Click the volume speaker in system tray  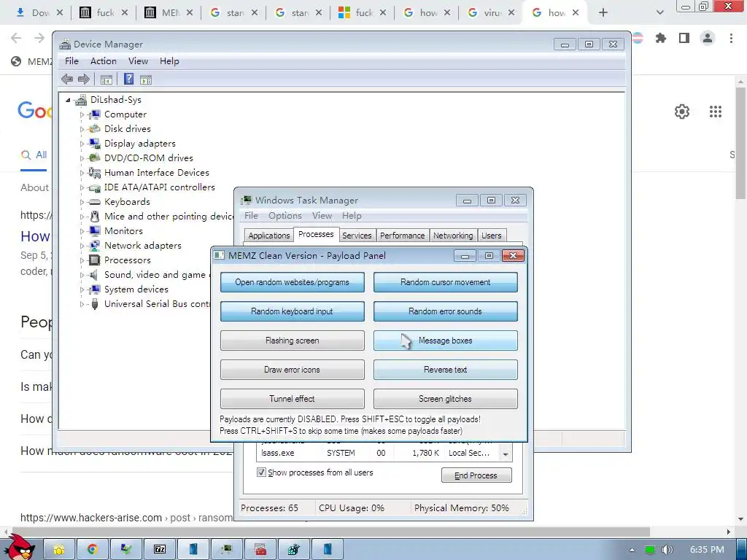point(667,550)
